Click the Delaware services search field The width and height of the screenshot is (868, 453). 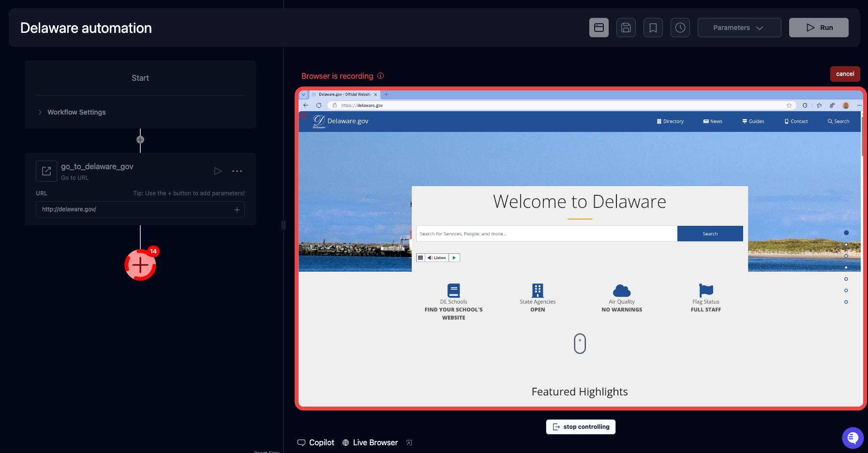[547, 234]
